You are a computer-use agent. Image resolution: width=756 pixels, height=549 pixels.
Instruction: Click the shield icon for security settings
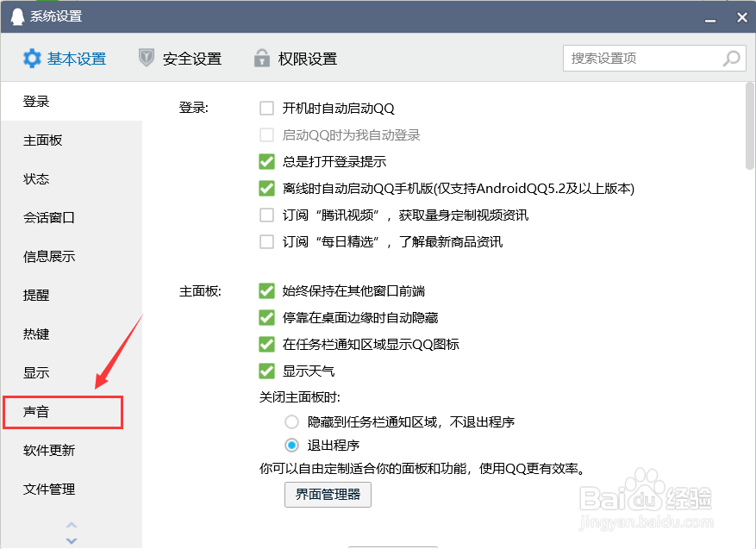coord(146,58)
